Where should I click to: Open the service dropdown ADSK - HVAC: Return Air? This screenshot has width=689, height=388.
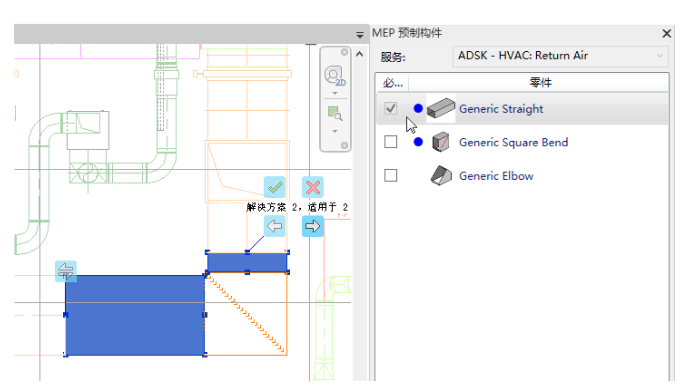point(560,56)
